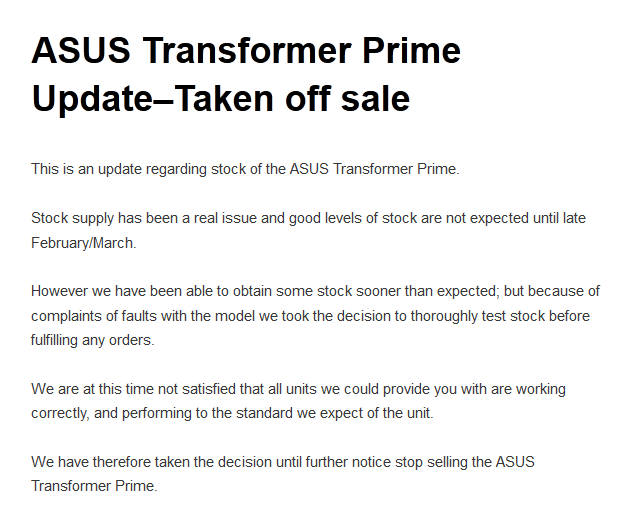Image resolution: width=627 pixels, height=515 pixels.
Task: Click the "ASUS Transformer Prime" headline first line
Action: click(246, 50)
